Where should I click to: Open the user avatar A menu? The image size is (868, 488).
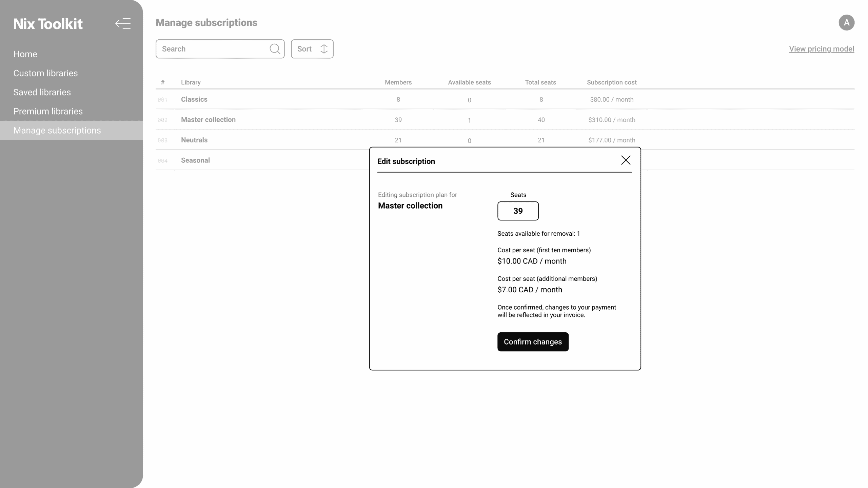(x=846, y=23)
